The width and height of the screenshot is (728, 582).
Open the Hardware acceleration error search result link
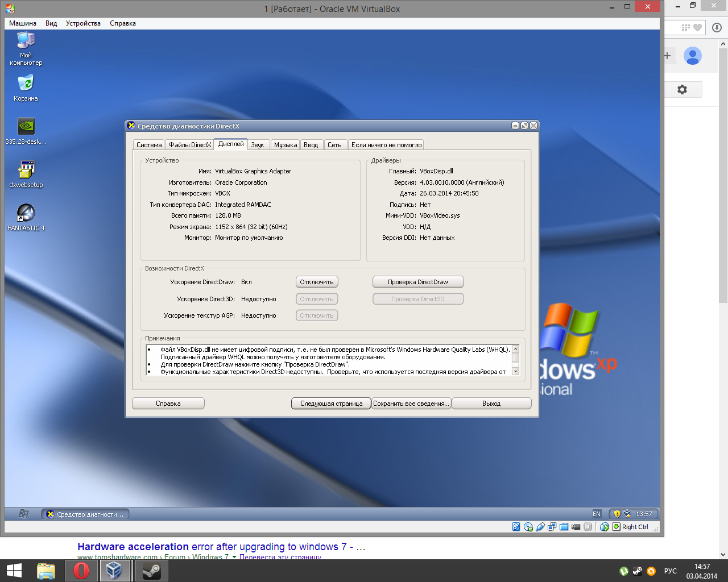[221, 547]
